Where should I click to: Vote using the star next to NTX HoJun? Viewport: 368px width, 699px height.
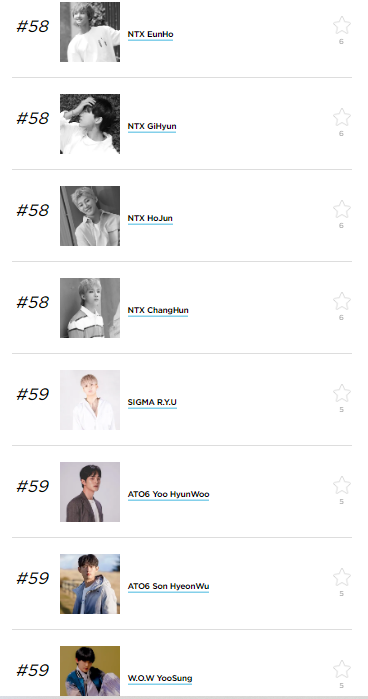tap(342, 209)
